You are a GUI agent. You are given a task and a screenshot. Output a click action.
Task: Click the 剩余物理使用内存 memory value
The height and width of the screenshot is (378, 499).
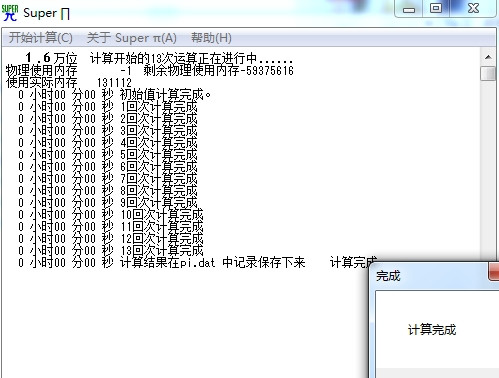click(x=218, y=71)
